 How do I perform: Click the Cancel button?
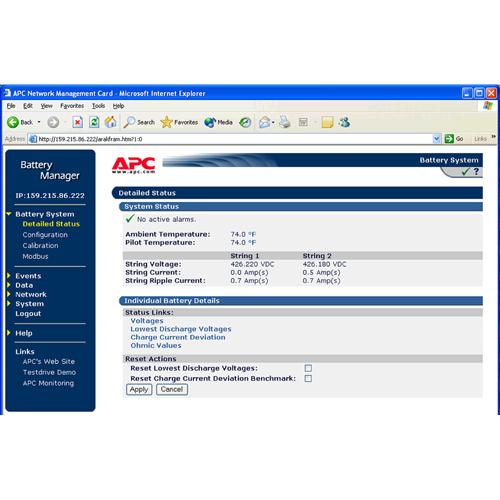point(172,389)
